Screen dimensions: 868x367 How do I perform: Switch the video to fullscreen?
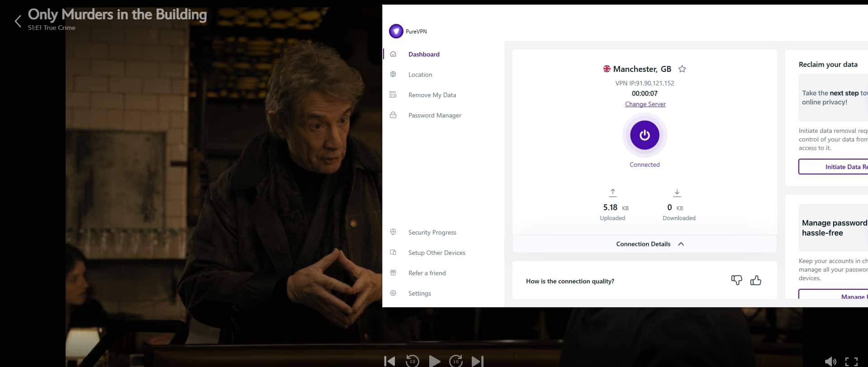click(851, 361)
